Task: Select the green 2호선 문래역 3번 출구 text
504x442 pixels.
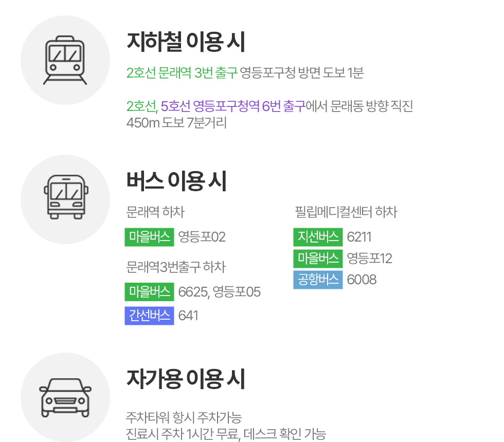Action: 182,73
